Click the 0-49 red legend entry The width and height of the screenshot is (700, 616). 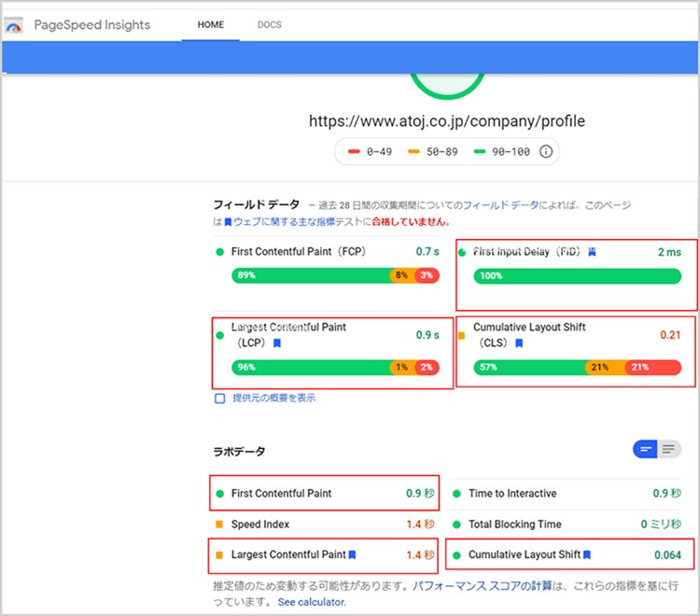tap(370, 152)
